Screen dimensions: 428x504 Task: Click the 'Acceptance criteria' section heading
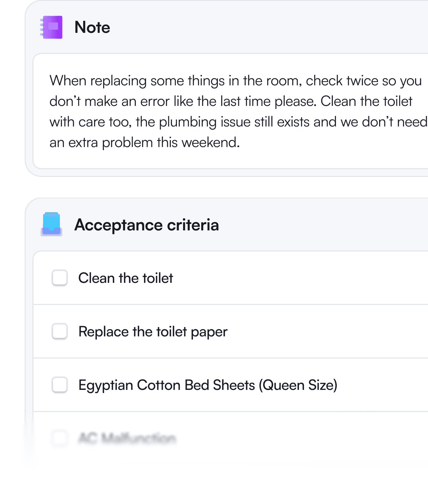point(146,225)
